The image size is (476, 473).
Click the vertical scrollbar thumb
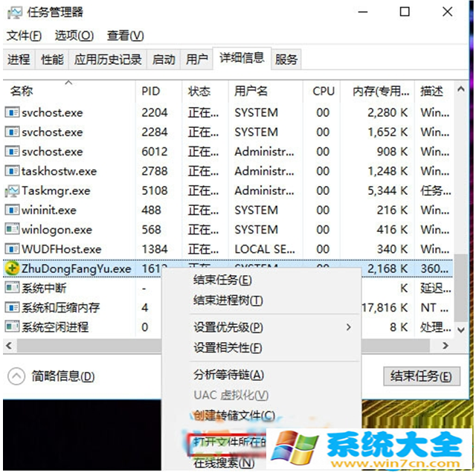[x=461, y=288]
